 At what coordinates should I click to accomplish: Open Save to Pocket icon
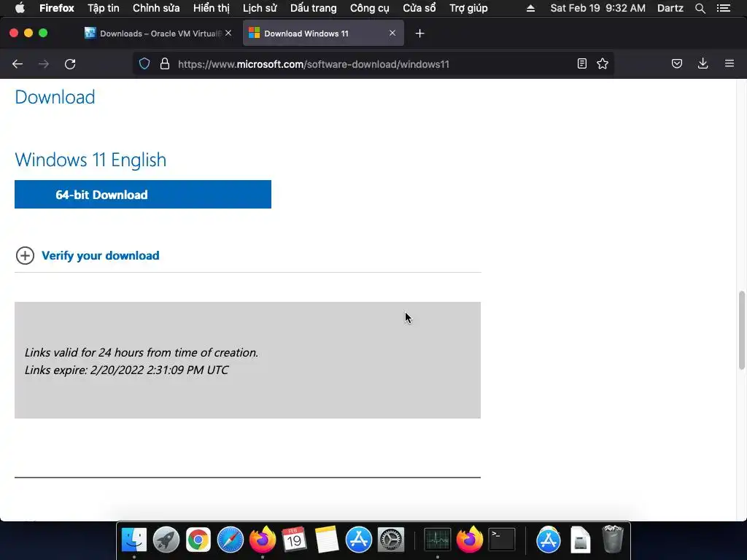(677, 64)
